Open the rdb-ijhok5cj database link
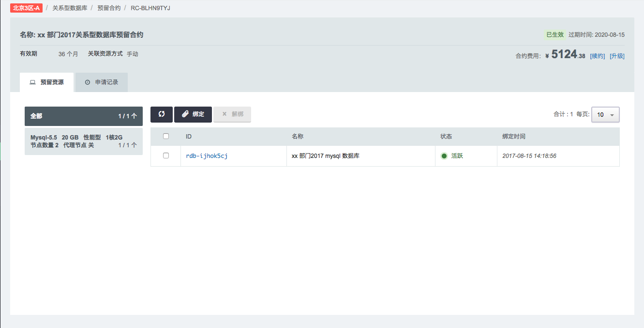Image resolution: width=644 pixels, height=328 pixels. point(207,156)
